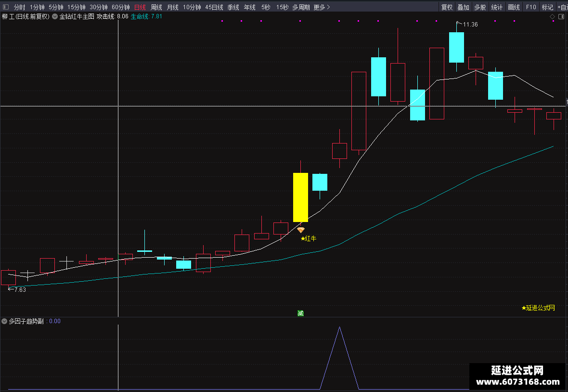Click the 叠加 overlay button
Image resolution: width=568 pixels, height=392 pixels.
(x=464, y=7)
